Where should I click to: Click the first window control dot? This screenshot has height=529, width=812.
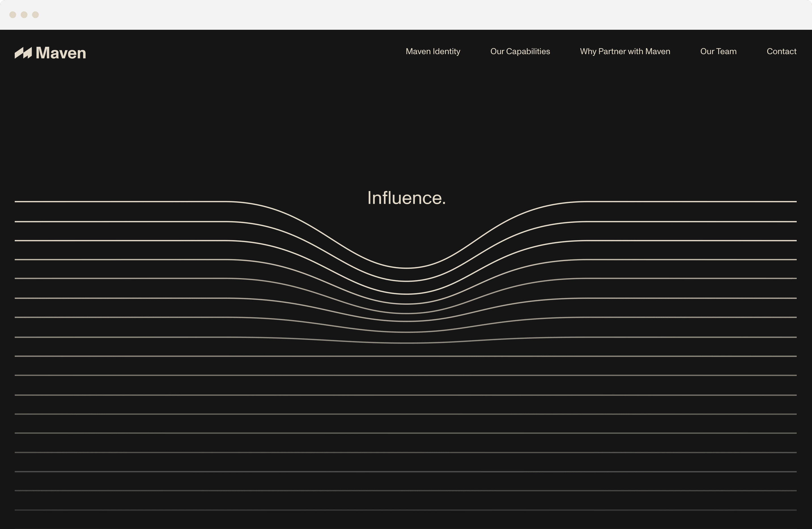click(13, 15)
